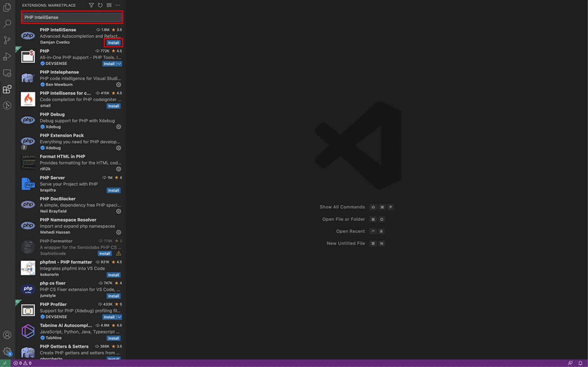Screen dimensions: 588x367
Task: Install the PHP Server extension
Action: pyautogui.click(x=113, y=191)
